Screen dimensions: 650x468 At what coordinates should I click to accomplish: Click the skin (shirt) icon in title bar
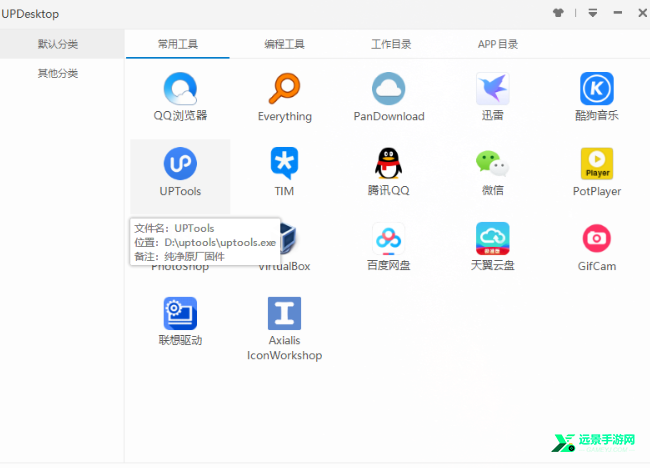click(558, 13)
